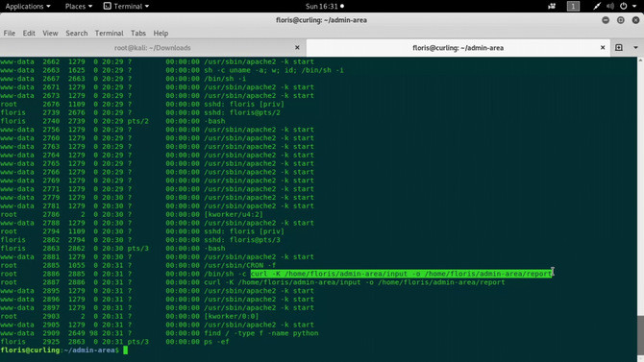Viewport: 644px width, 362px height.
Task: Click the '[kworker/0:0]' process text
Action: tap(232, 317)
